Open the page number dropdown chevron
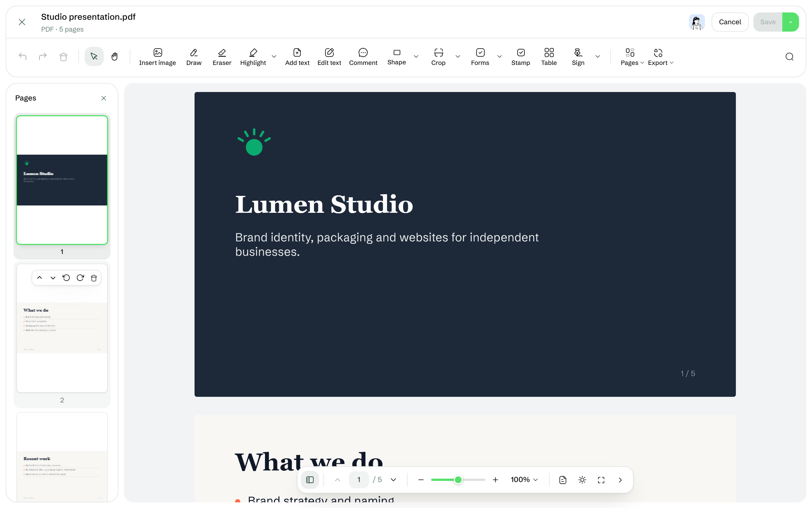The height and width of the screenshot is (508, 812). pos(393,479)
